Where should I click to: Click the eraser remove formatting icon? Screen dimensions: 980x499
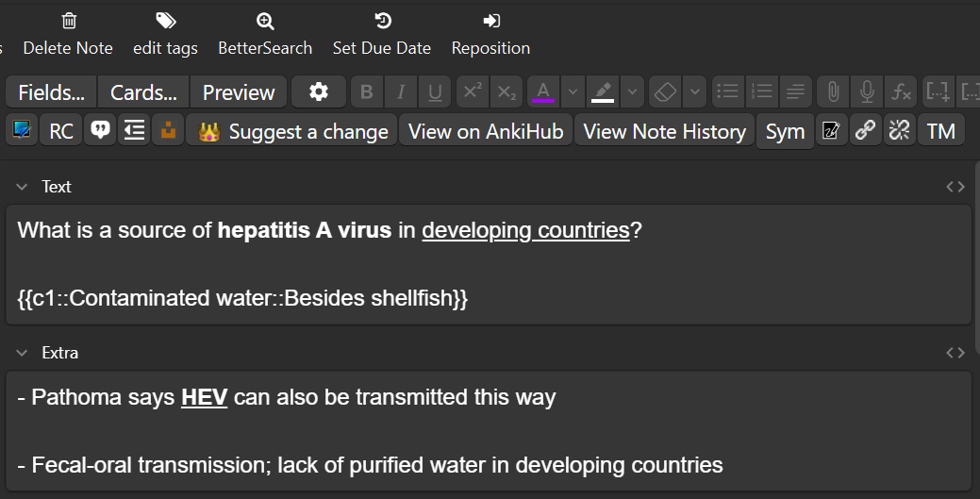(665, 91)
